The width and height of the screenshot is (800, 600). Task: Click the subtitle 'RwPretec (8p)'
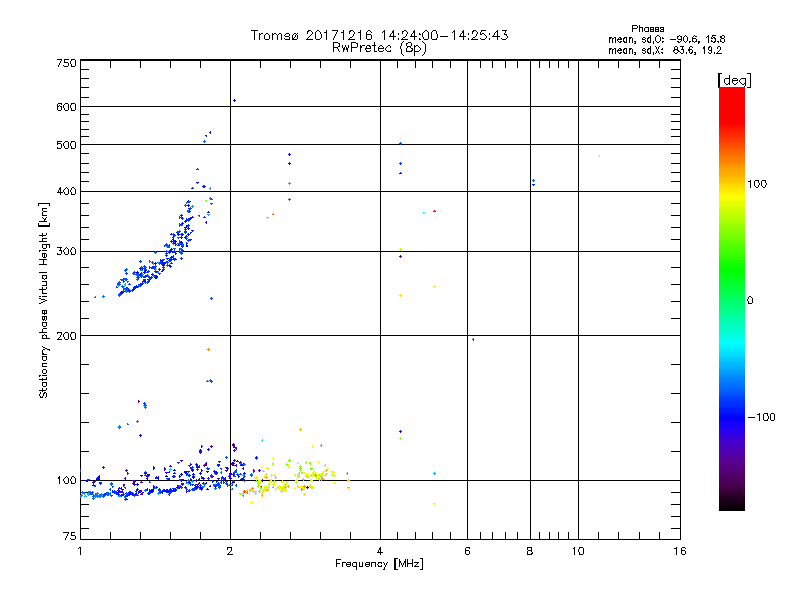pyautogui.click(x=379, y=48)
